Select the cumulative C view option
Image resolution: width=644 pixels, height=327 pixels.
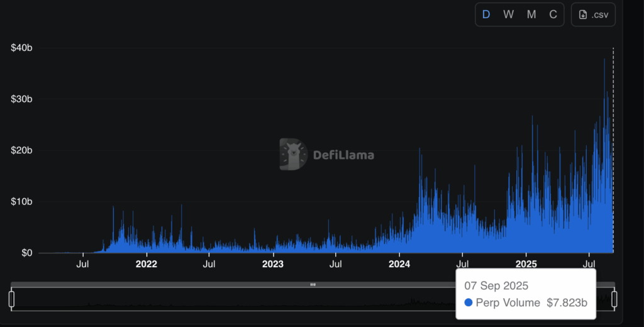(x=553, y=14)
